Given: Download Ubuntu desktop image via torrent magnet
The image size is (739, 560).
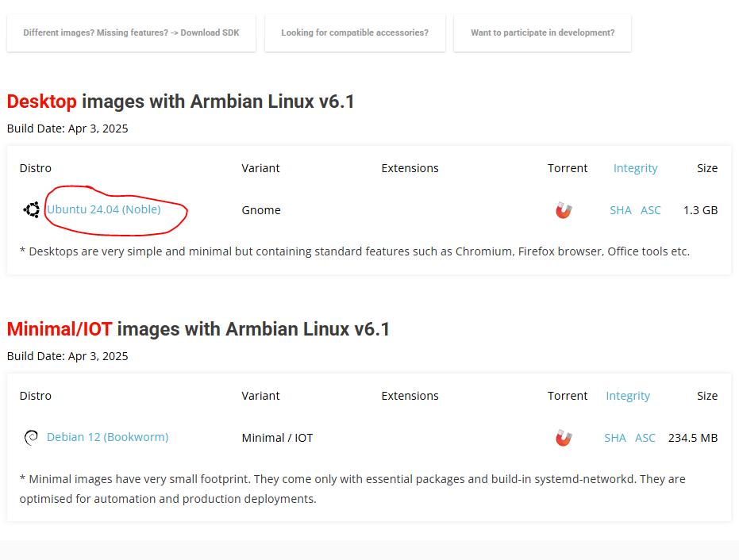Looking at the screenshot, I should pos(564,210).
